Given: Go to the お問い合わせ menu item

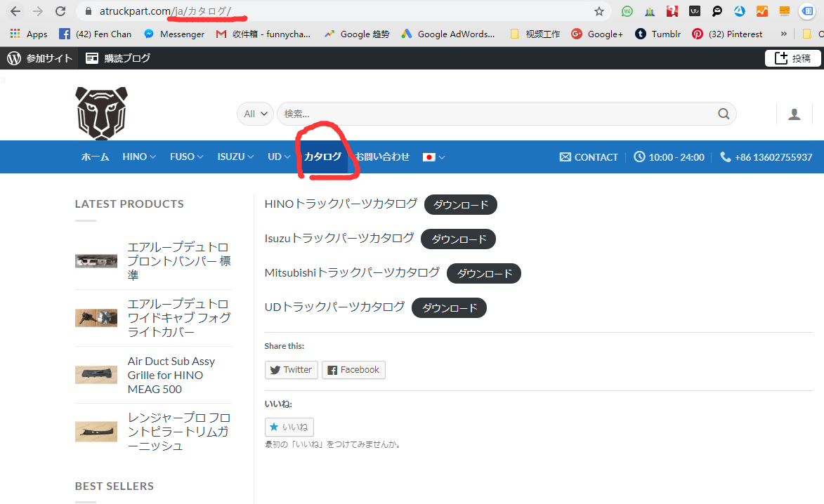Looking at the screenshot, I should (382, 157).
